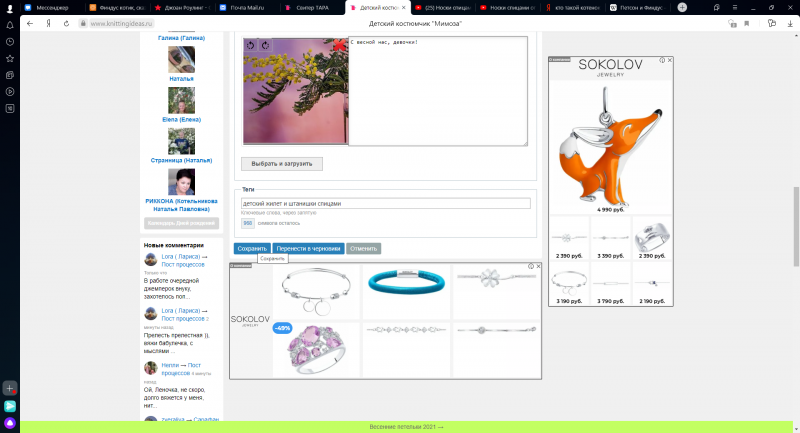Delete the uploaded mimosa photo
The image size is (800, 433).
tap(339, 45)
